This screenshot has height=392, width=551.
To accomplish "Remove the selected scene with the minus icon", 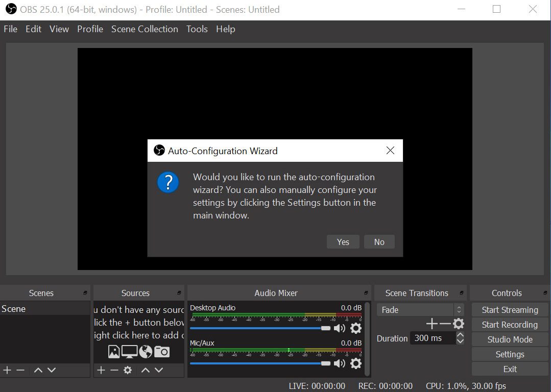I will pos(20,370).
